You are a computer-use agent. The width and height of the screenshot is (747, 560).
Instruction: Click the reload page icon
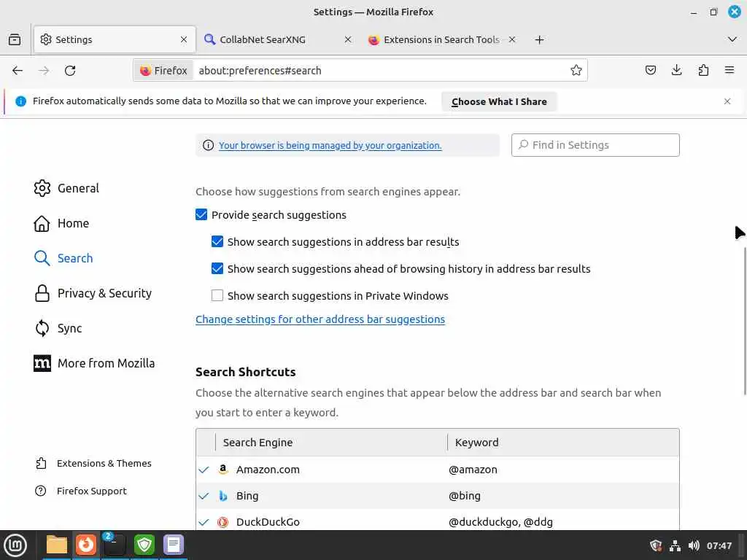(70, 71)
